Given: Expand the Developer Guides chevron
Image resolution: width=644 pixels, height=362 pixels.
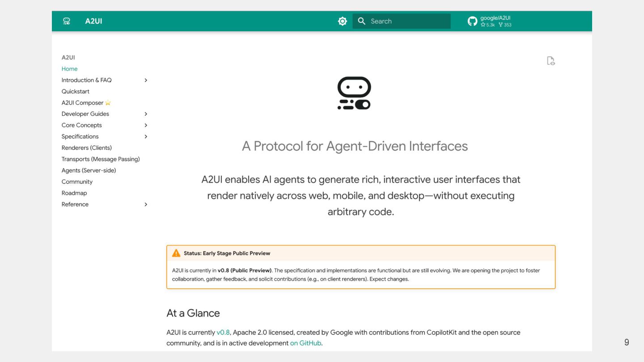Looking at the screenshot, I should click(146, 114).
